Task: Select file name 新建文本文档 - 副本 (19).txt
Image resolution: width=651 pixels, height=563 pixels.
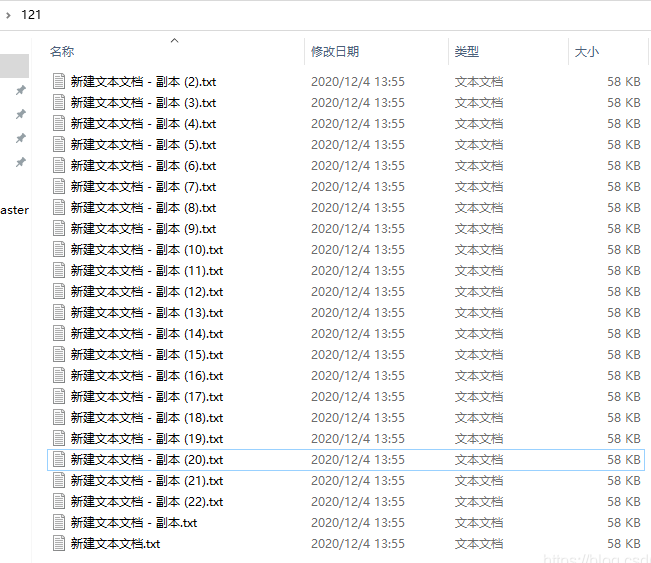Action: tap(147, 438)
